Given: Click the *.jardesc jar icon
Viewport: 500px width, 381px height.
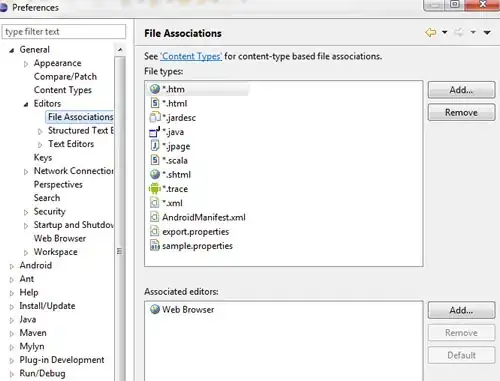Looking at the screenshot, I should [154, 117].
